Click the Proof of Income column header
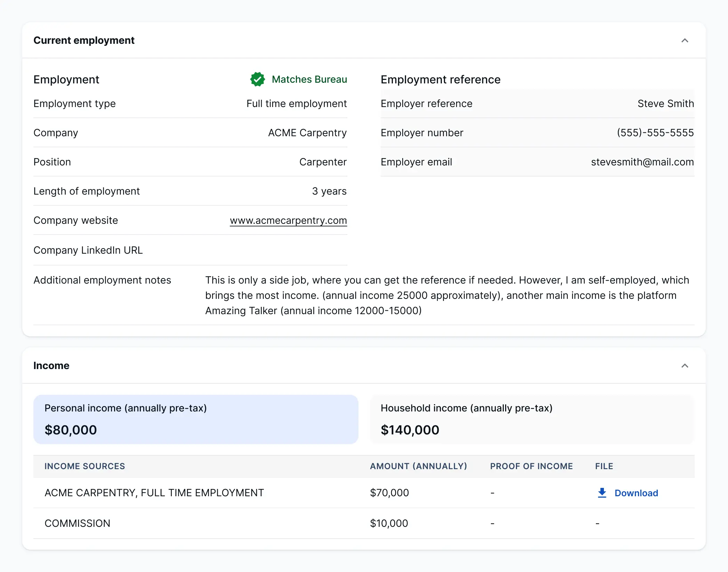 (531, 466)
